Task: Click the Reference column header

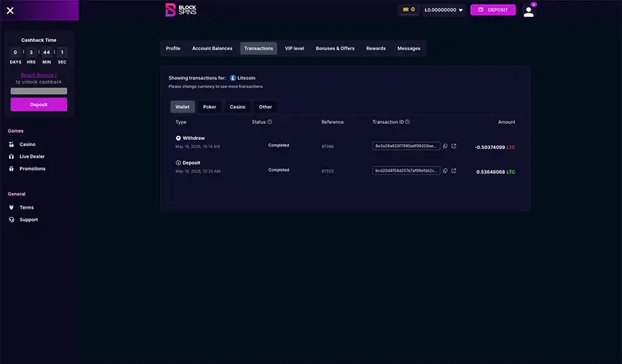Action: pyautogui.click(x=332, y=122)
